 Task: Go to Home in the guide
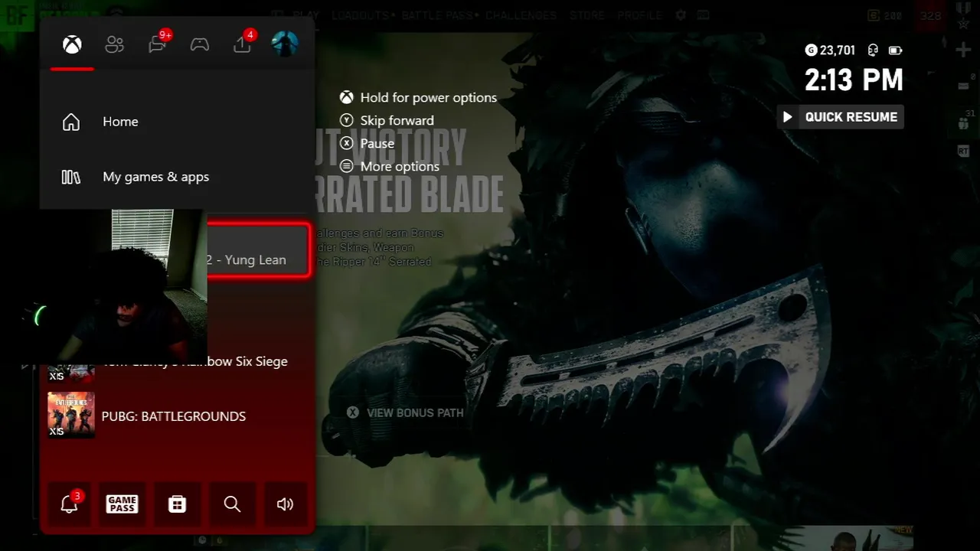pyautogui.click(x=177, y=122)
